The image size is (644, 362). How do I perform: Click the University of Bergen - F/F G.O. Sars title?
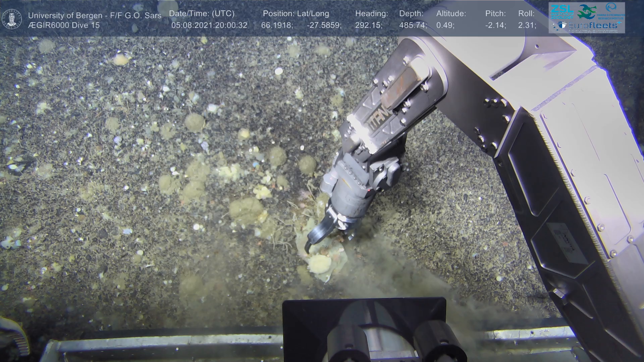pos(95,15)
